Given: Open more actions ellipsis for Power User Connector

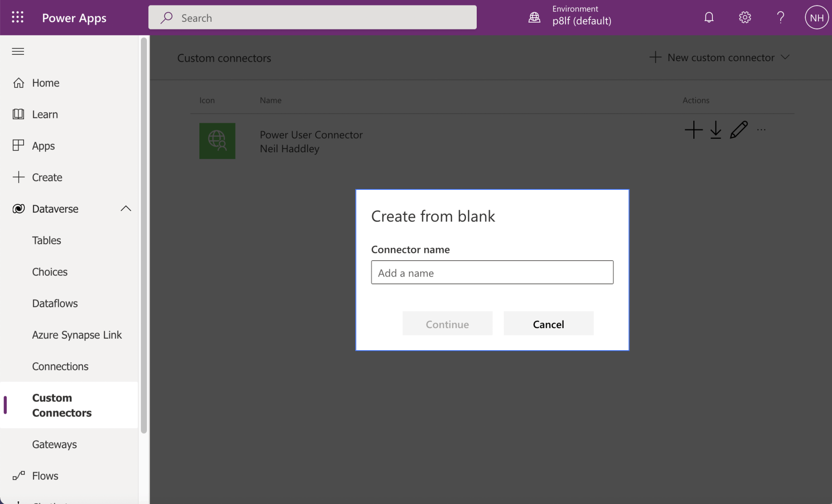Looking at the screenshot, I should click(x=761, y=130).
